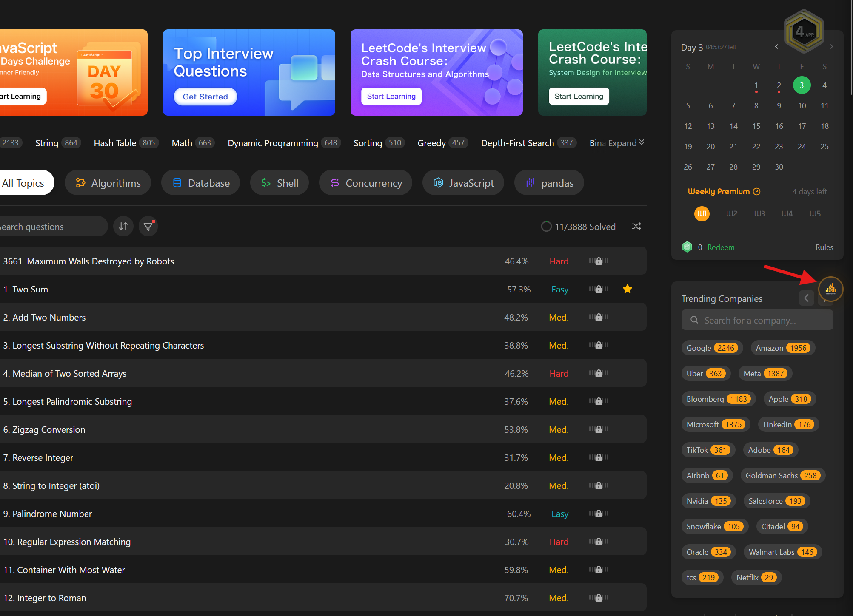
Task: Select the Database topic icon
Action: click(178, 183)
